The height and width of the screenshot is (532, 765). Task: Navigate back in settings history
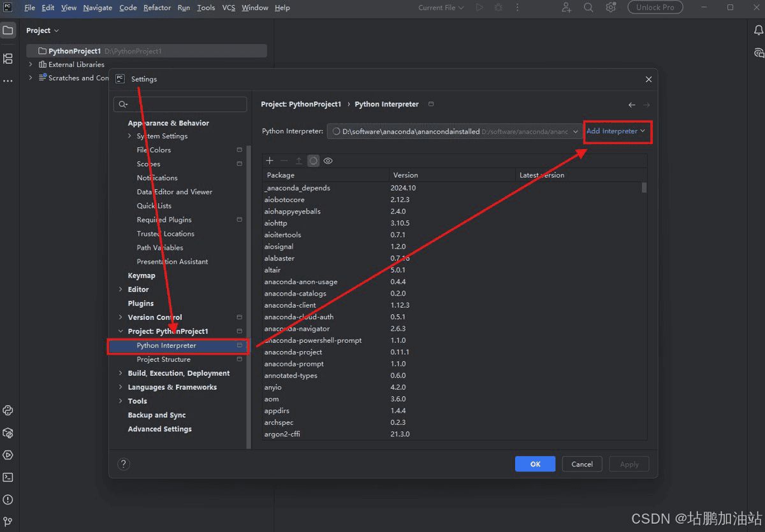(632, 104)
